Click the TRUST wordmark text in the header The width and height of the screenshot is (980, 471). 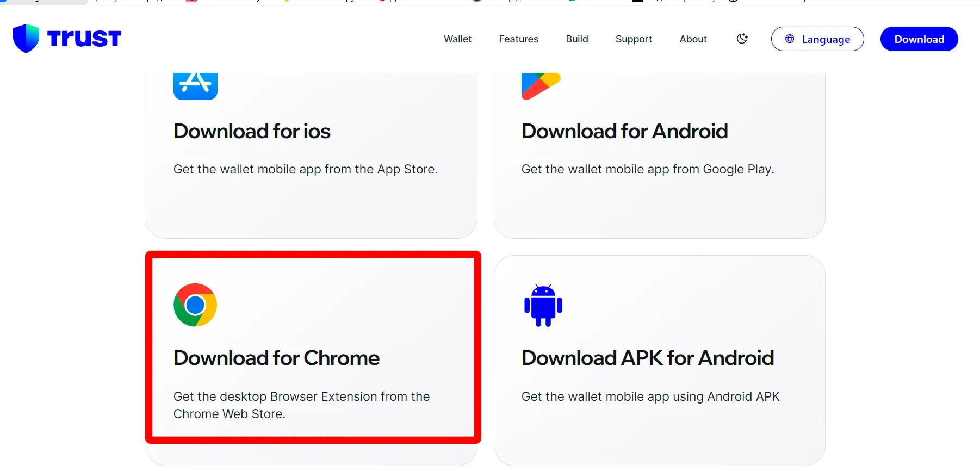click(84, 39)
